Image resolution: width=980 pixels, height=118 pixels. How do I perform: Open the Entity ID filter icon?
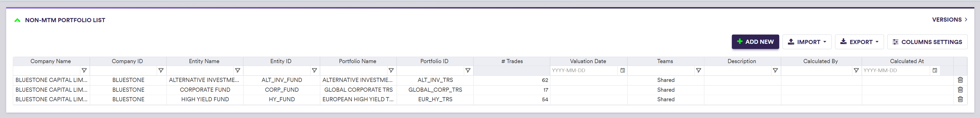tap(314, 70)
